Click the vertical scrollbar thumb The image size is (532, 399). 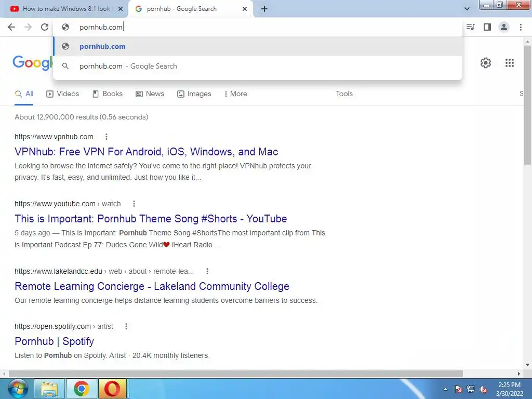pos(527,105)
